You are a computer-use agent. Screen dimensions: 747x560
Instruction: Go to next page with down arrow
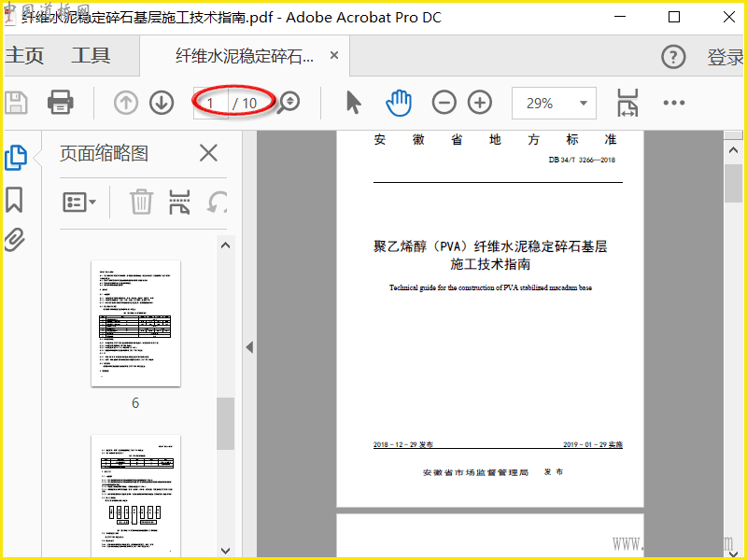[162, 103]
